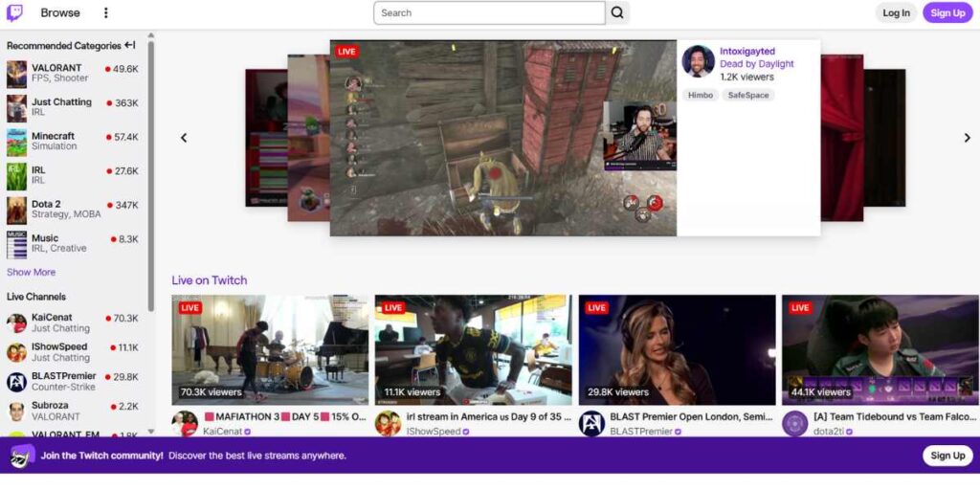Open the Music category box art

(x=17, y=244)
